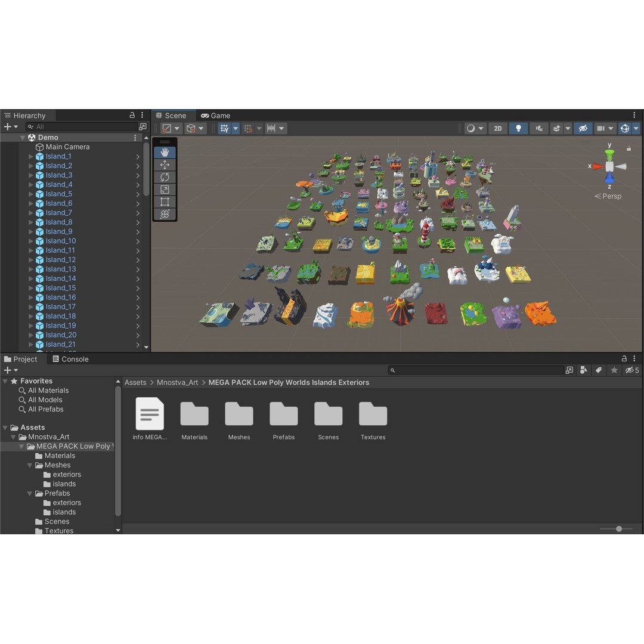Click the draw mode shading sphere icon
The width and height of the screenshot is (644, 644).
coord(470,129)
